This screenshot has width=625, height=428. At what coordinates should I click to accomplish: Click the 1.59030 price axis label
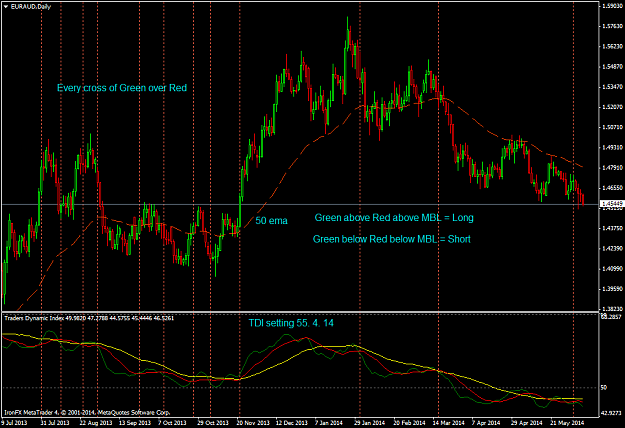612,6
